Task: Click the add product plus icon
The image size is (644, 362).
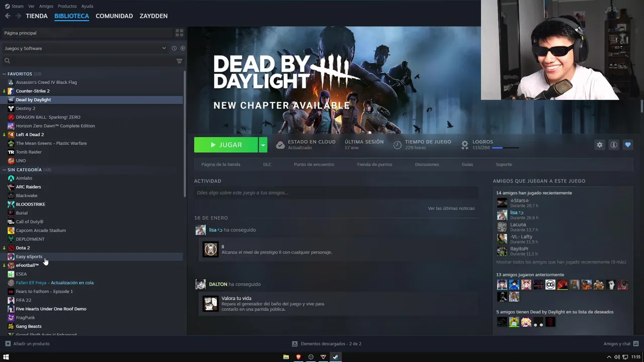Action: pos(8,344)
